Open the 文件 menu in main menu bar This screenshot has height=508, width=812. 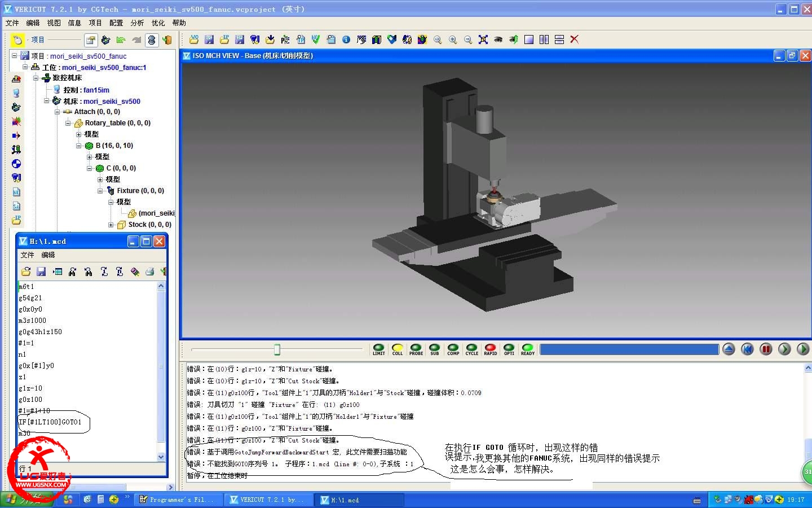tap(12, 23)
